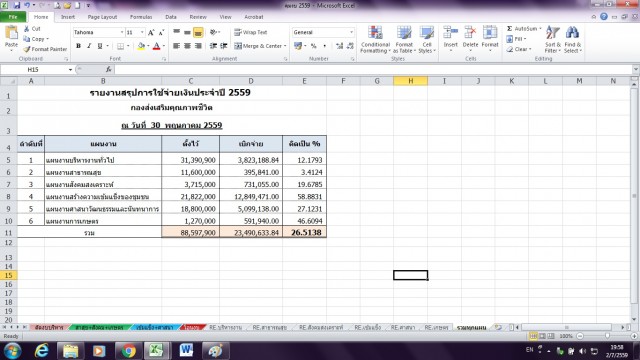Open Conditional Formatting icon

click(375, 33)
